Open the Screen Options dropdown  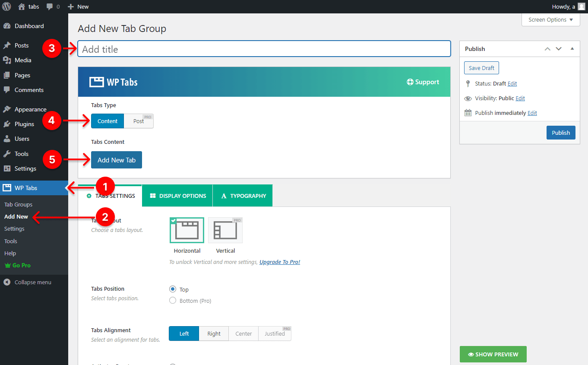pyautogui.click(x=551, y=19)
